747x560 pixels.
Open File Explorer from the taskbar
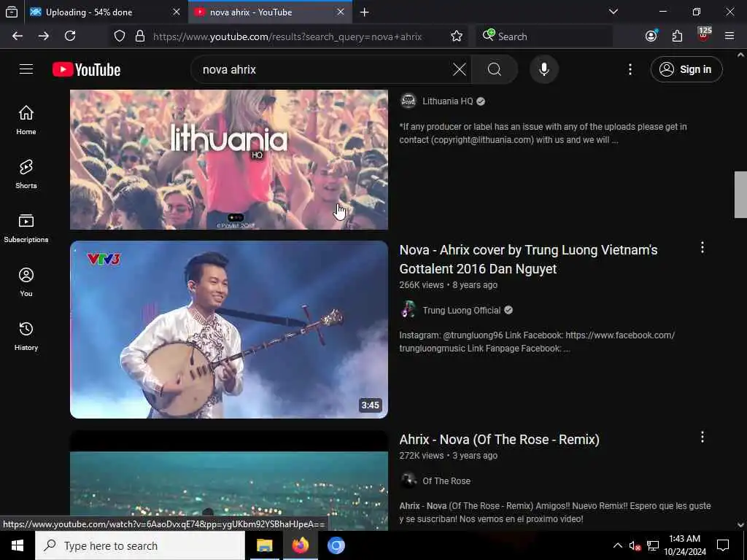click(264, 545)
